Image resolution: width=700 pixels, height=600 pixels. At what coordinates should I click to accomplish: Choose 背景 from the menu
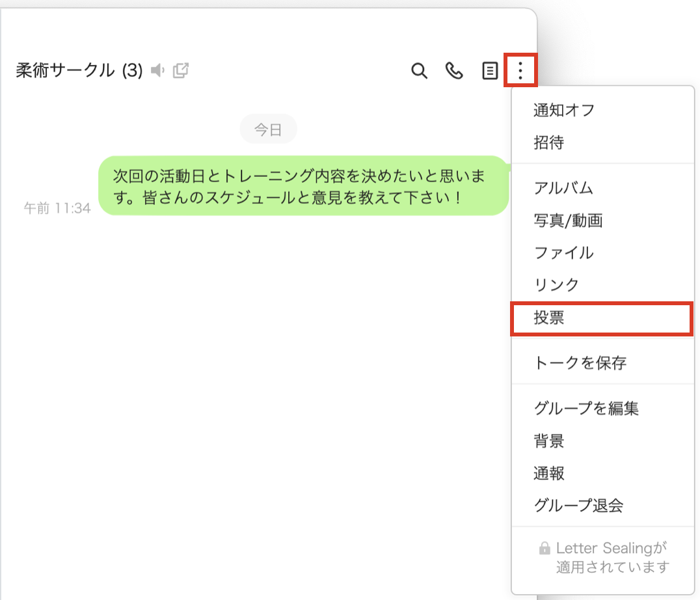click(602, 441)
